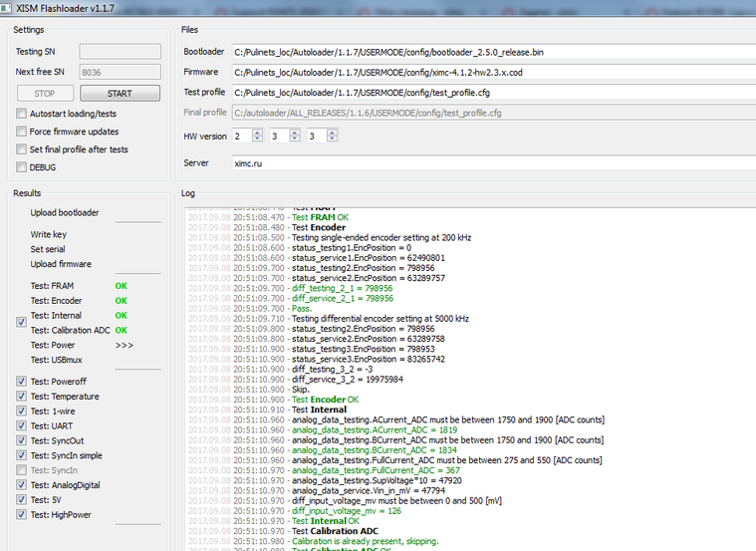Click the Bootloader file path field
The image size is (756, 551).
coord(494,52)
